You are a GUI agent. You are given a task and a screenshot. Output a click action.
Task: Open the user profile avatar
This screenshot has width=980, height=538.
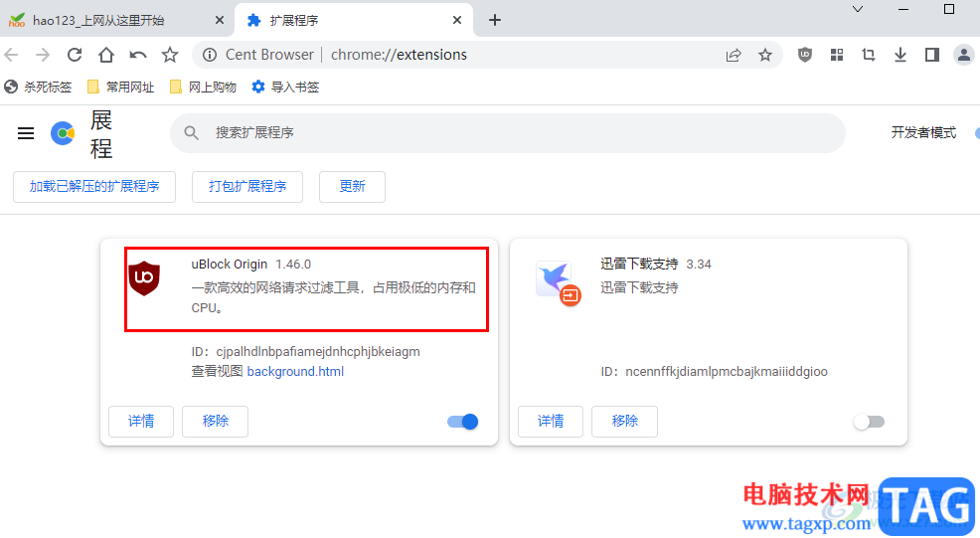[x=964, y=55]
